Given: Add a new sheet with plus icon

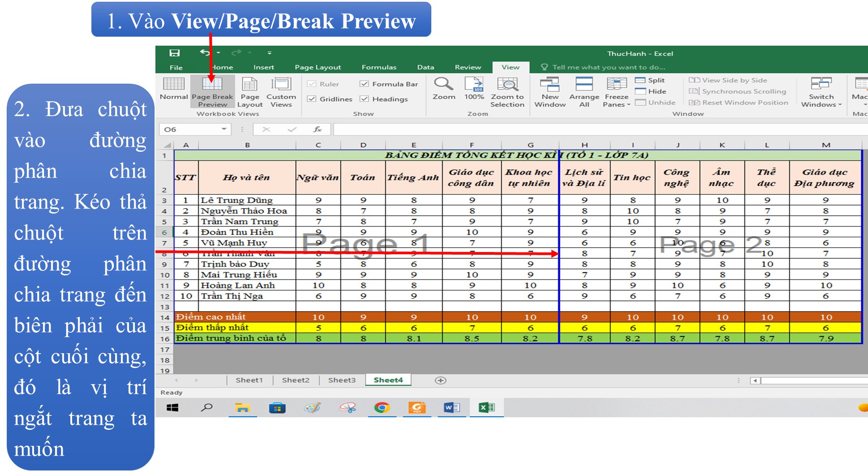Looking at the screenshot, I should pyautogui.click(x=440, y=380).
